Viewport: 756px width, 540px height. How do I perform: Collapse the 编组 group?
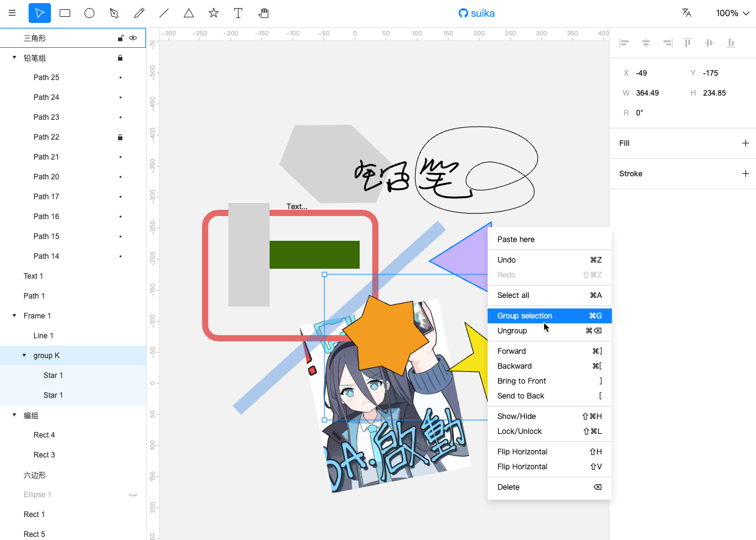point(14,415)
